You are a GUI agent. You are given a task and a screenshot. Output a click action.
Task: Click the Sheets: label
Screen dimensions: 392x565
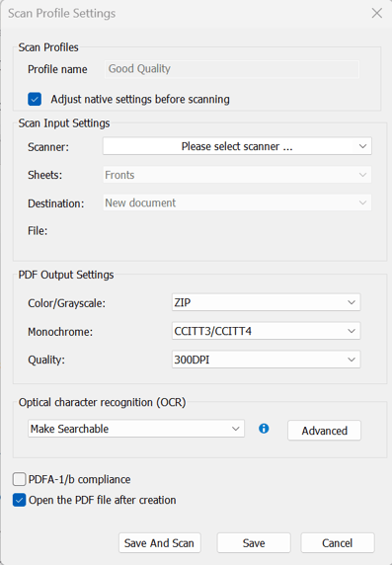45,175
